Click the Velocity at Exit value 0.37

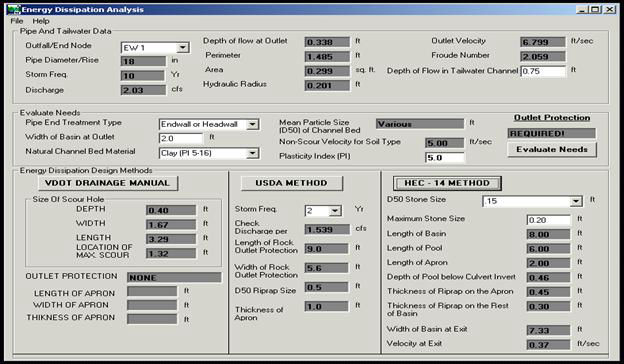tap(548, 345)
